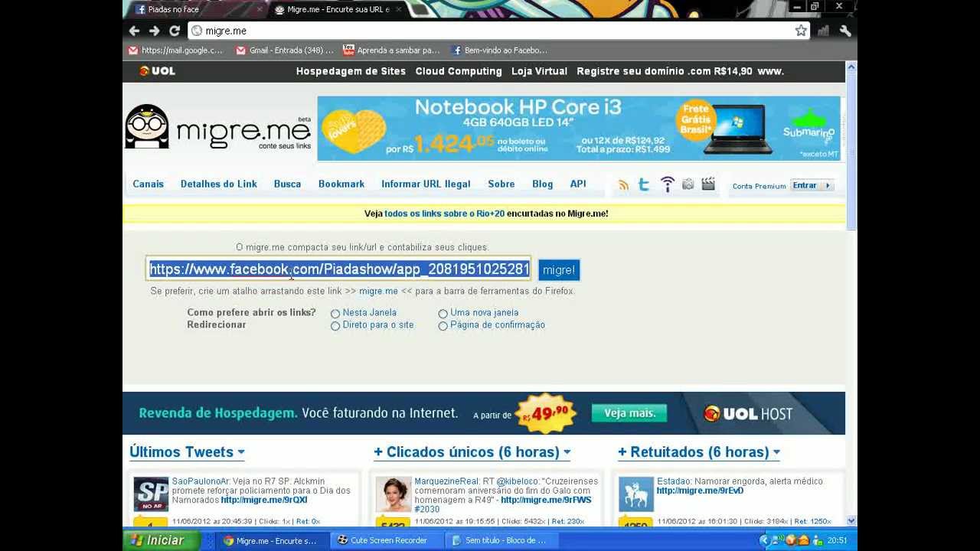Select 'Nesta Janela' radio option
Screen dimensions: 980x551
(x=335, y=313)
